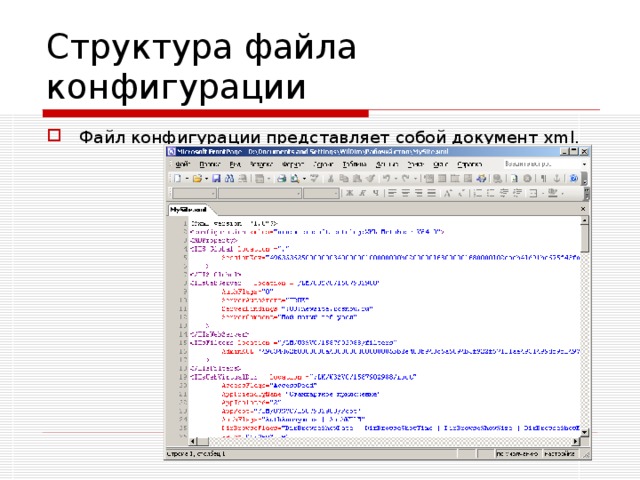Maximize the Microsoft FrontPage window
This screenshot has height=480, width=640.
(574, 151)
